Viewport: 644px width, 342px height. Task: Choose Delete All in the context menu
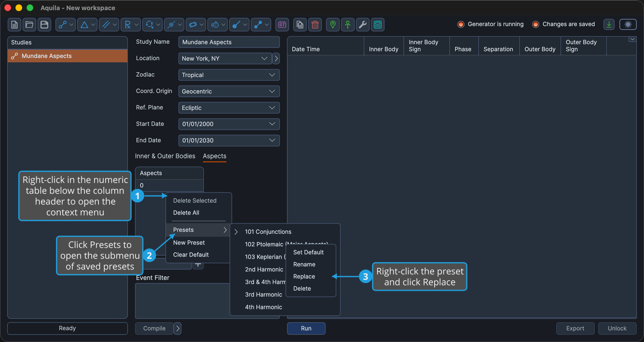(x=186, y=213)
